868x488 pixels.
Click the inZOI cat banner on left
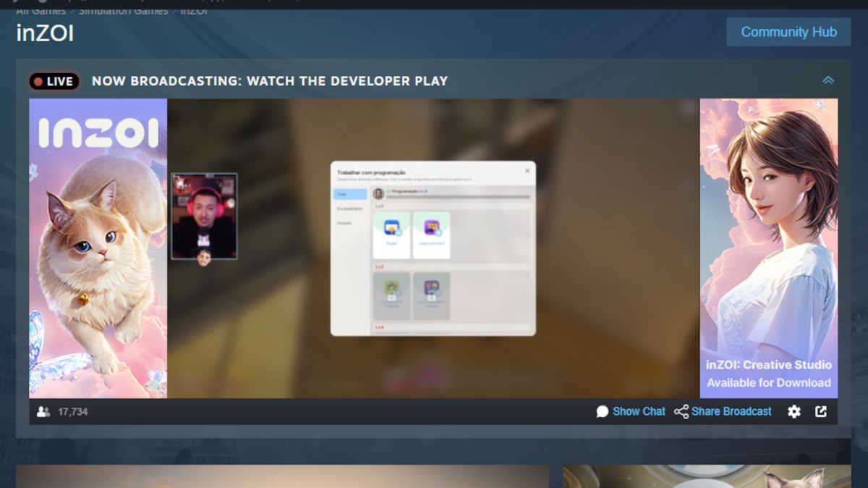(98, 248)
